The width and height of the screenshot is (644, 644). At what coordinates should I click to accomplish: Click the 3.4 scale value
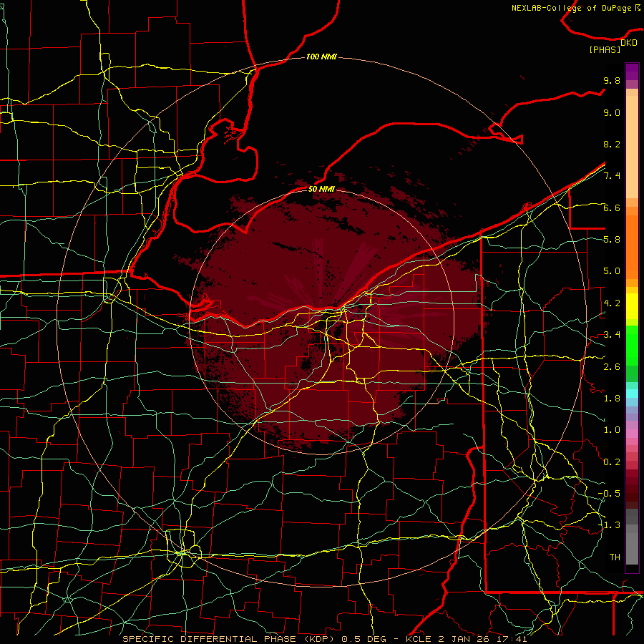coord(612,335)
